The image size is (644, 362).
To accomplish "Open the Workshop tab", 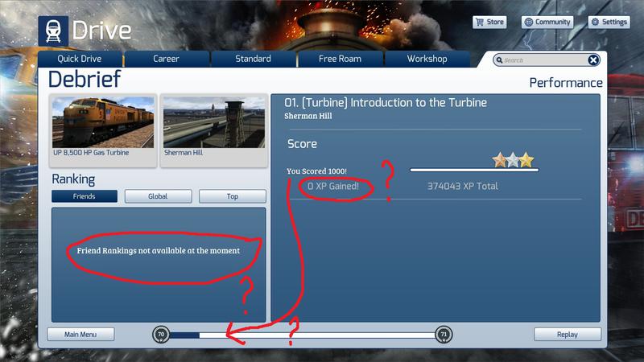I will pos(427,59).
